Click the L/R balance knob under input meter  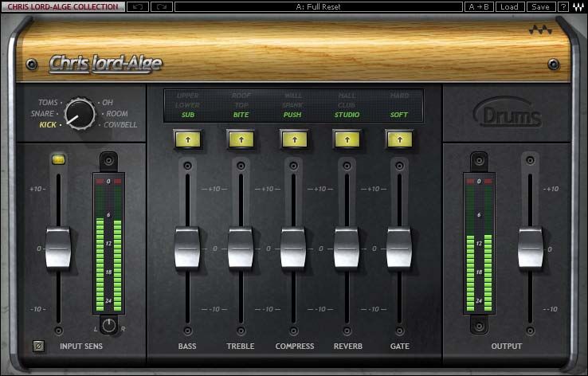(108, 326)
